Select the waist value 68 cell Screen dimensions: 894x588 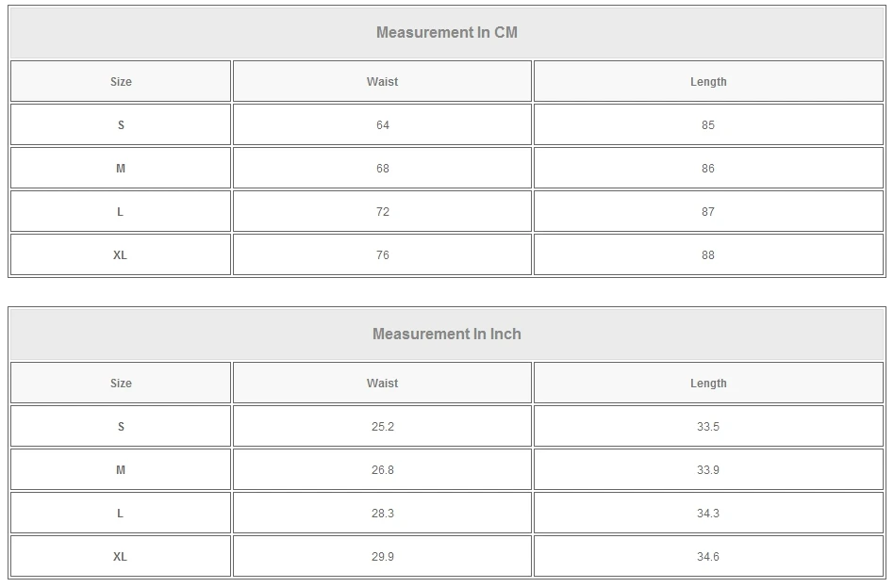(x=382, y=169)
